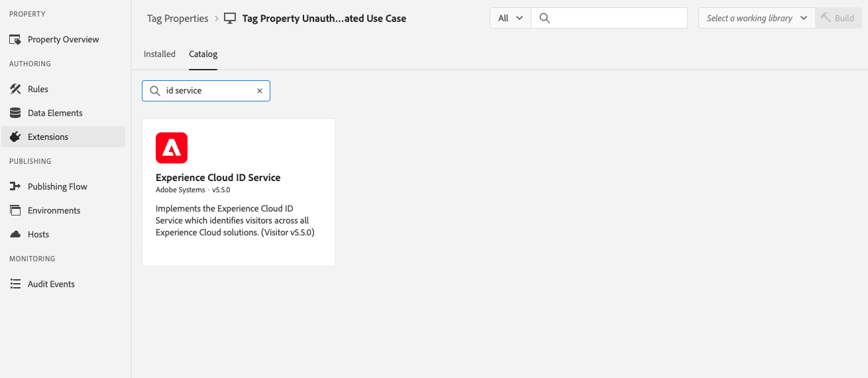Click the Publishing Flow icon
The height and width of the screenshot is (378, 868).
click(x=15, y=186)
